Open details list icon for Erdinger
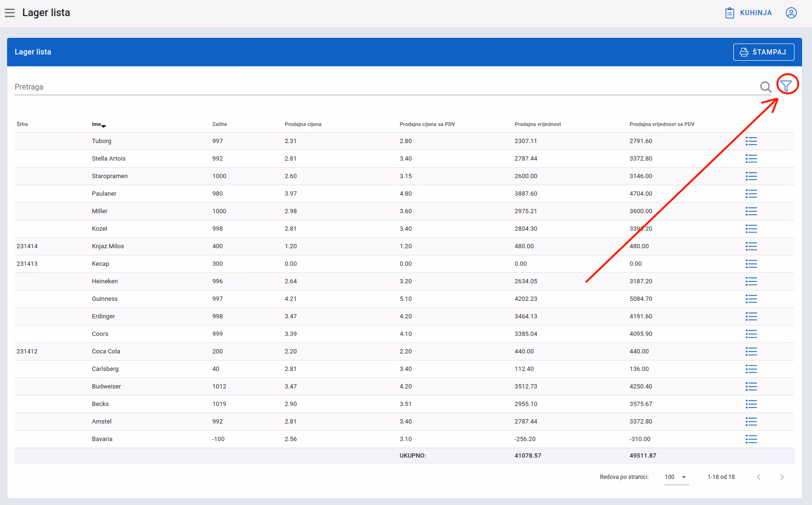The image size is (812, 505). 751,316
